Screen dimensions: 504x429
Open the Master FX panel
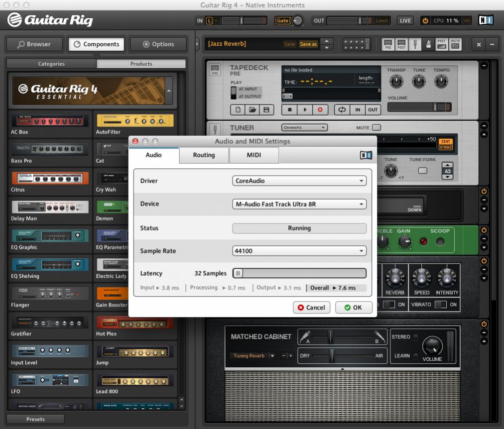tap(455, 44)
